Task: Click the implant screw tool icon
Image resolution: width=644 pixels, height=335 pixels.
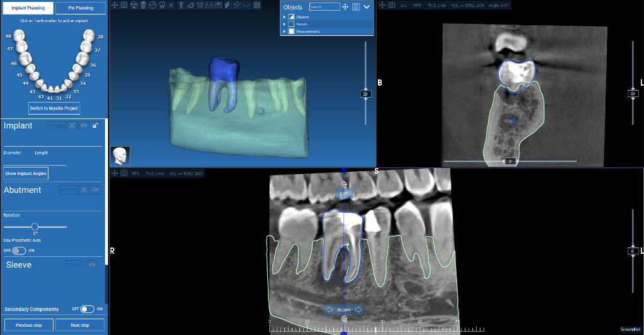Action: coord(180,5)
